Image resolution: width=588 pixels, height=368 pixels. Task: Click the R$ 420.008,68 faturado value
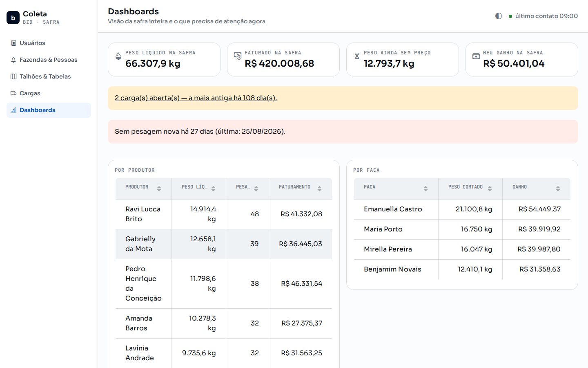(x=279, y=63)
